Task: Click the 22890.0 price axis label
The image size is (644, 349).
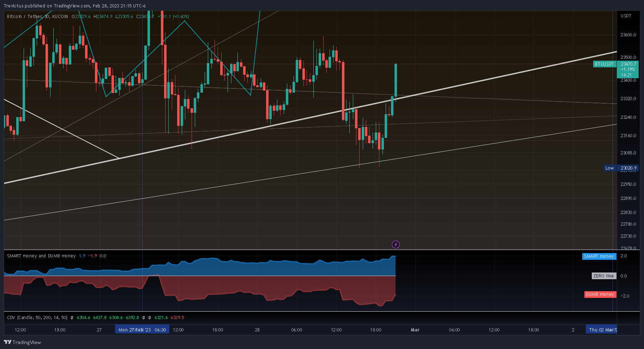Action: coord(628,198)
